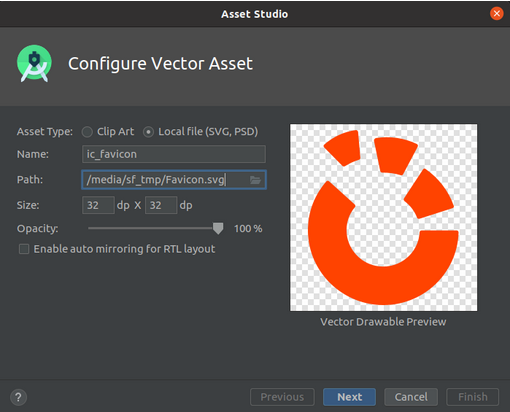Click the Asset Type label
The width and height of the screenshot is (510, 412).
tap(45, 132)
